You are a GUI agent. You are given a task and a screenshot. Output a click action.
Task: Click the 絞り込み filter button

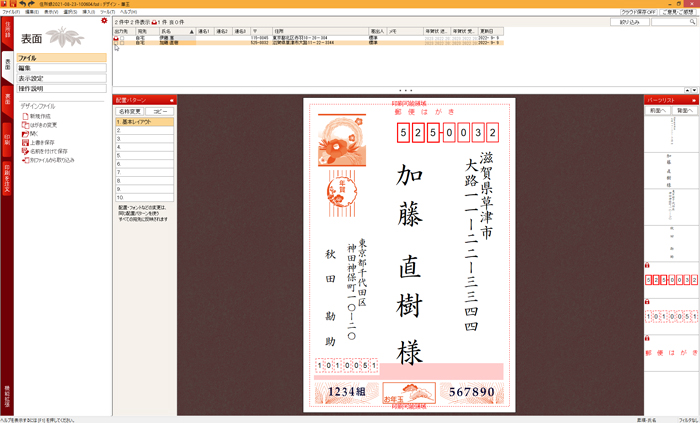coord(630,21)
